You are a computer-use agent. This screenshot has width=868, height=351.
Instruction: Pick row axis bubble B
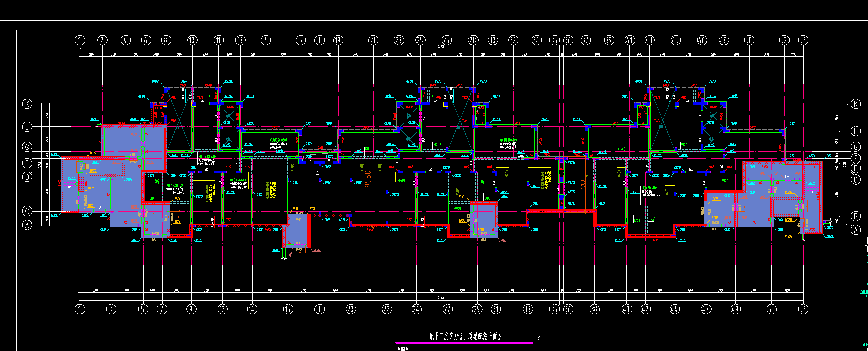856,216
